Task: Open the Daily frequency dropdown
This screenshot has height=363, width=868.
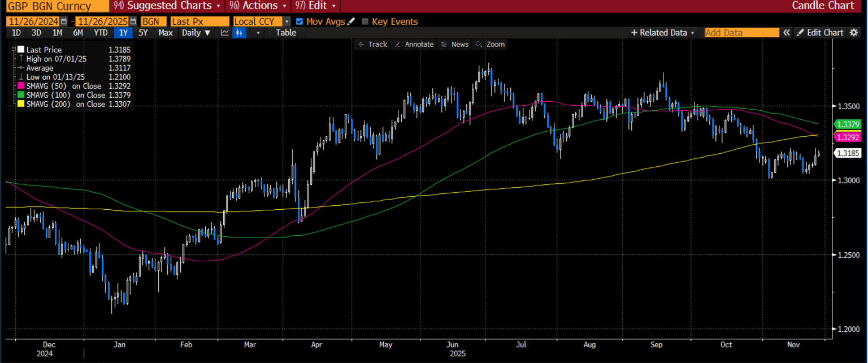Action: (x=196, y=33)
